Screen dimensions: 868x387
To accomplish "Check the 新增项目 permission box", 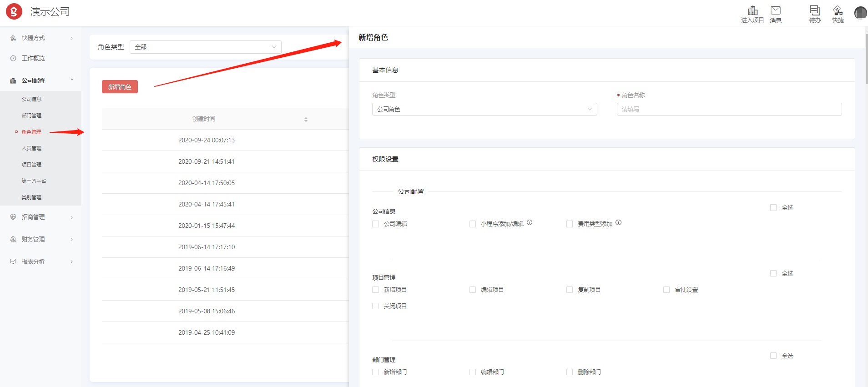I will point(376,290).
